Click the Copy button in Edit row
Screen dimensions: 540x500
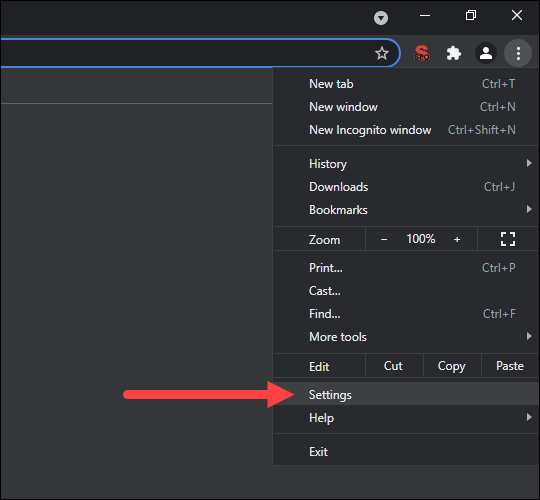(452, 366)
